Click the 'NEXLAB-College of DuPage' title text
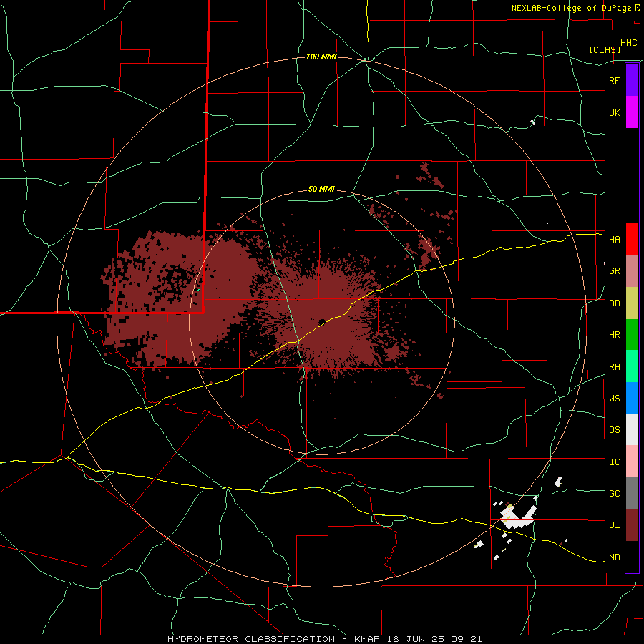The height and width of the screenshot is (644, 644). tap(571, 8)
